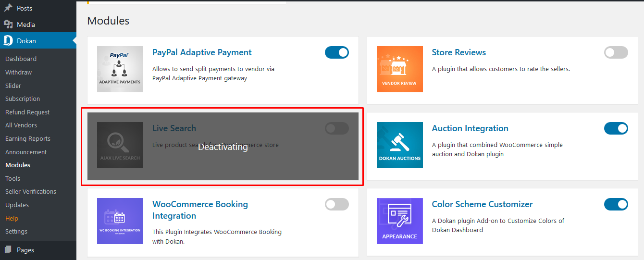Click the 'Integrates WooCommerce Booking with Dokan' description
Image resolution: width=644 pixels, height=260 pixels.
(x=217, y=237)
